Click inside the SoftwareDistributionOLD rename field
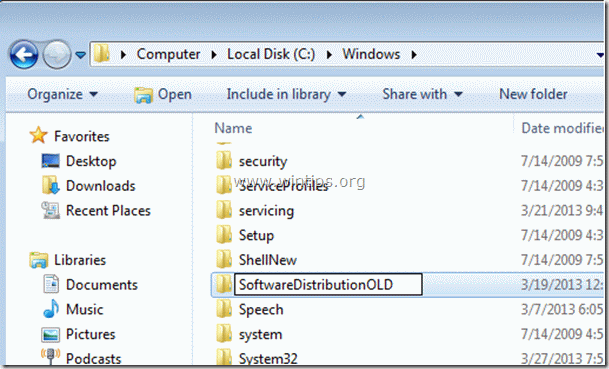Screen dimensions: 609x369 click(x=328, y=284)
